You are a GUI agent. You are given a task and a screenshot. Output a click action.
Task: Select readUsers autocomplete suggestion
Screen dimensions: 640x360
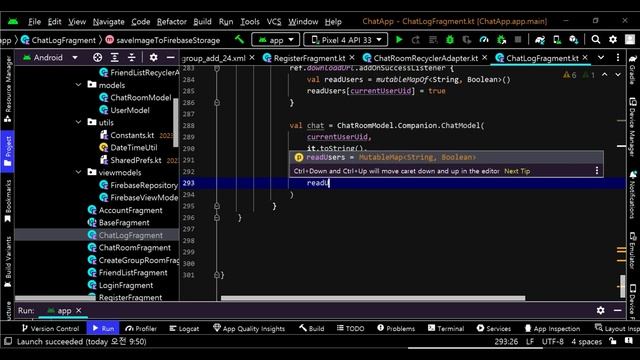[x=446, y=157]
